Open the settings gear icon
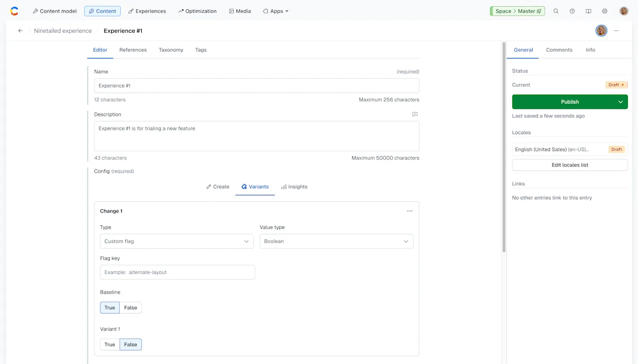 (x=605, y=11)
